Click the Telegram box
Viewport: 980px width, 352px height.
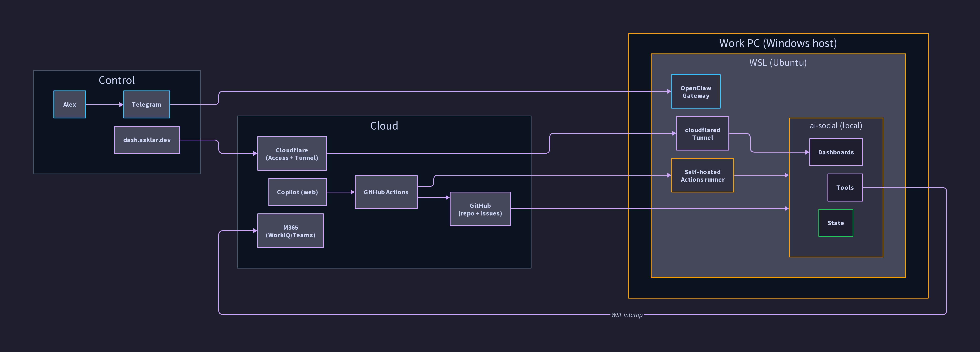[x=147, y=104]
